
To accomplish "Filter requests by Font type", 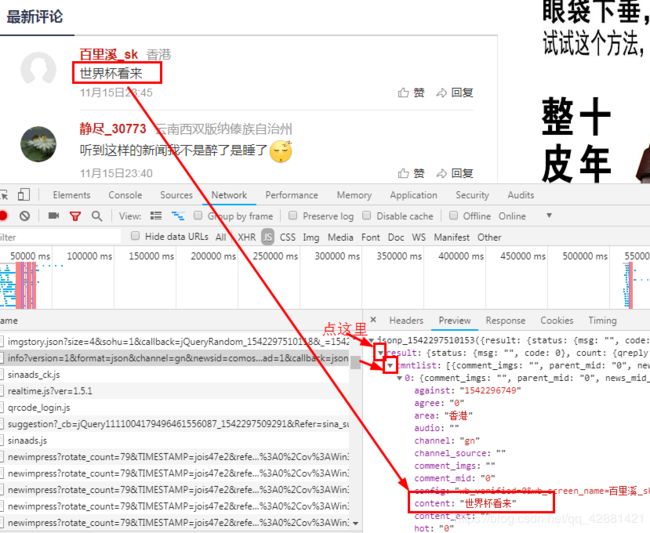I will coord(370,237).
